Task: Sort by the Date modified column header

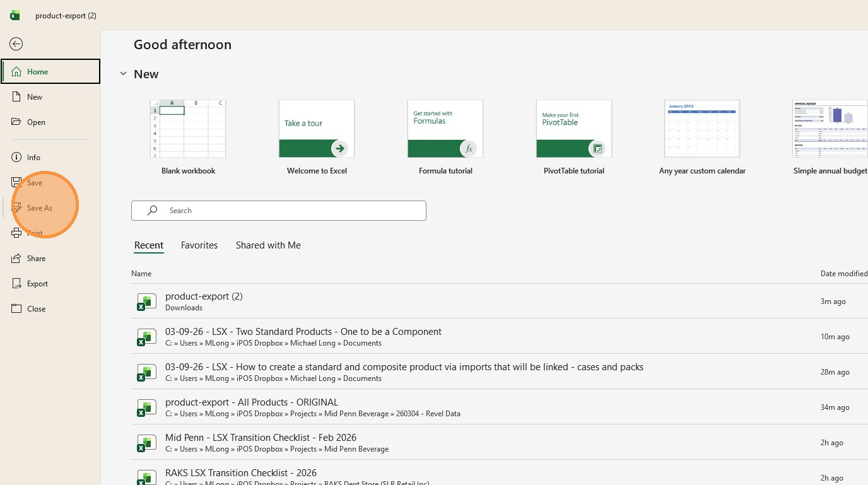Action: point(844,274)
